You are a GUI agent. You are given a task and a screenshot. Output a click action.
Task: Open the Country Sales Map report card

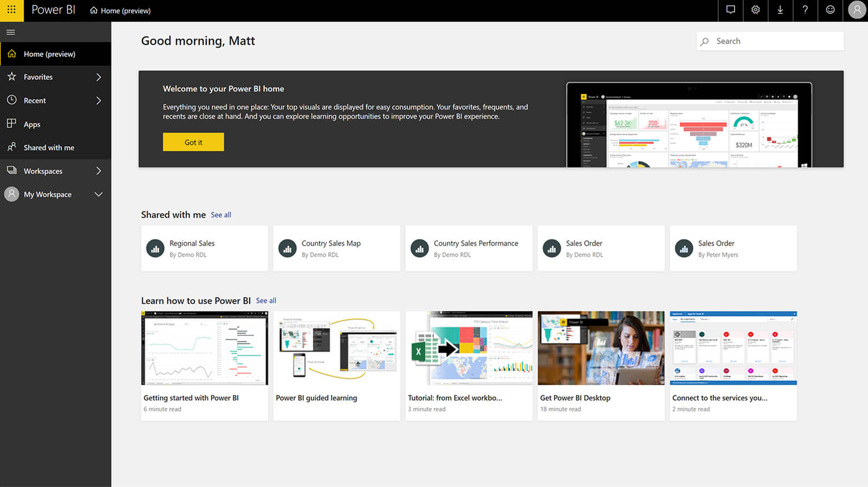coord(336,248)
